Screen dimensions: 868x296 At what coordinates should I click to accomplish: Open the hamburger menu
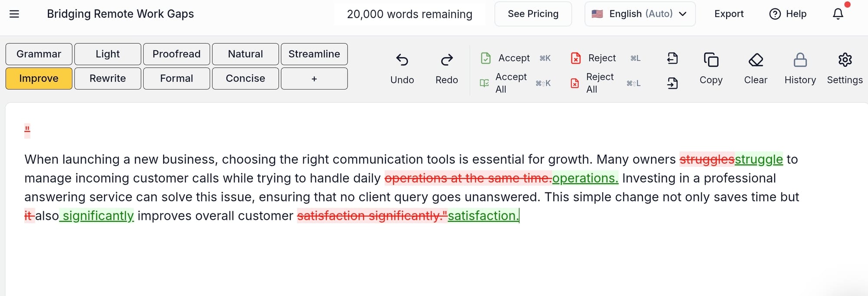coord(14,14)
